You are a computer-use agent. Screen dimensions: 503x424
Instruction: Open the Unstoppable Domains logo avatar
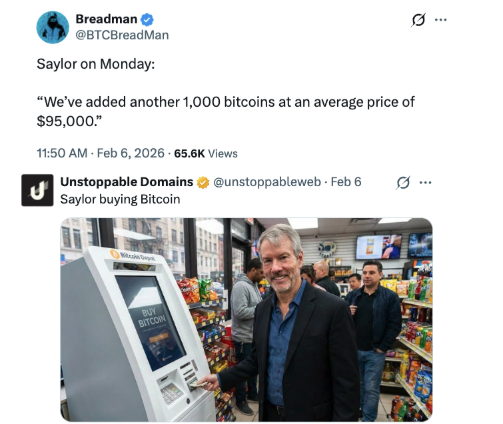37,190
